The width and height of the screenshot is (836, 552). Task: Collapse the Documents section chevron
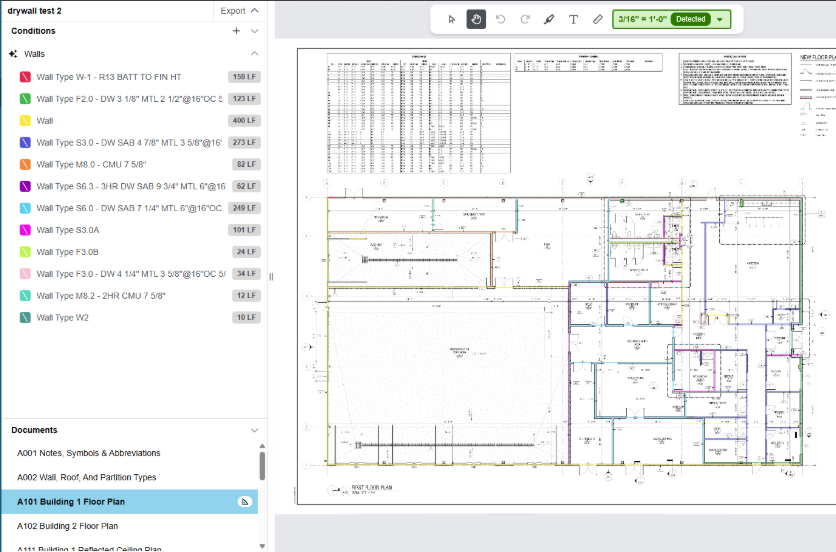[254, 430]
